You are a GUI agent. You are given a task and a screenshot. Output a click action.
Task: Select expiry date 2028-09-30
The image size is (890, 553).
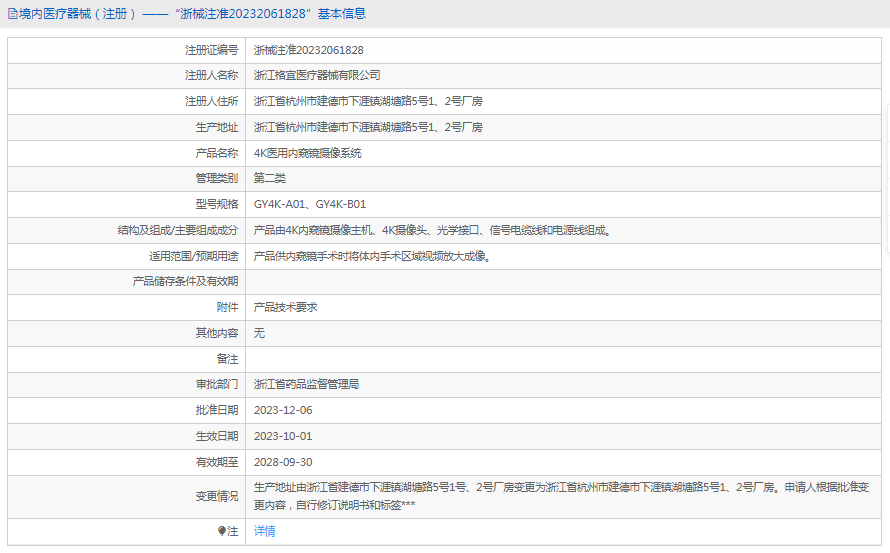tap(283, 462)
